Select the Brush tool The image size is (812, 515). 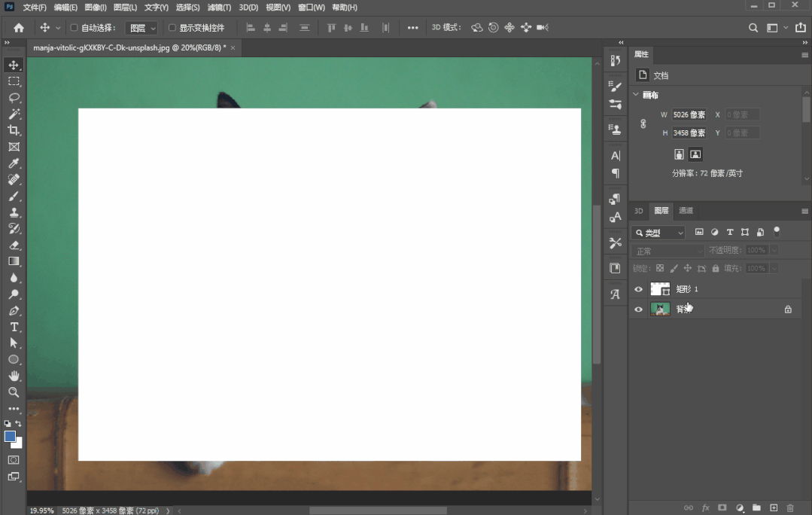(14, 197)
